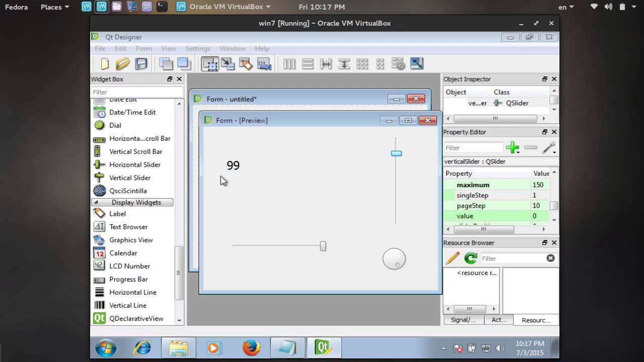Open the View menu
The image size is (644, 362).
(x=169, y=48)
